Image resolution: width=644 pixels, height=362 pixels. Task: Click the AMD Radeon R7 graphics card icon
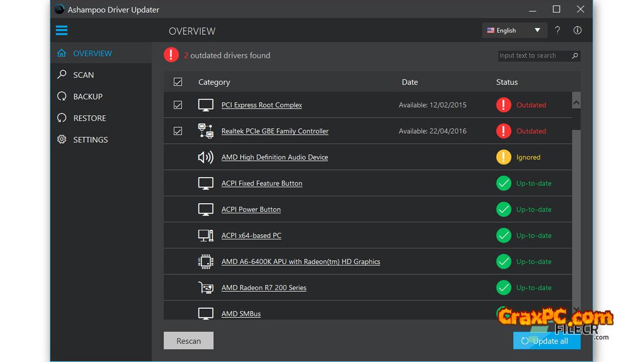[205, 288]
